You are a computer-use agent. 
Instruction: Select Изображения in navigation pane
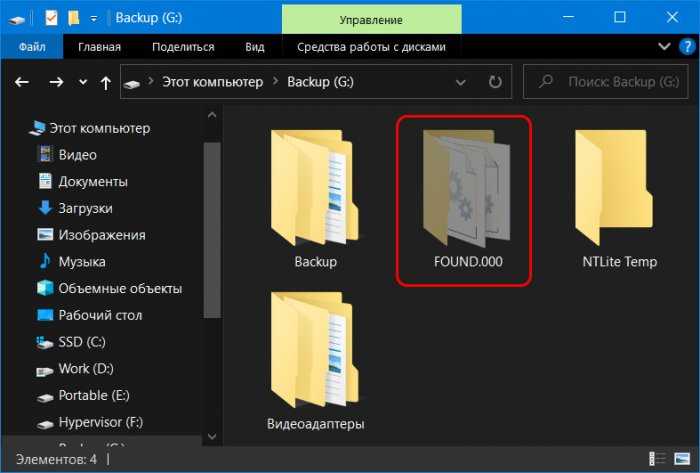click(x=92, y=235)
